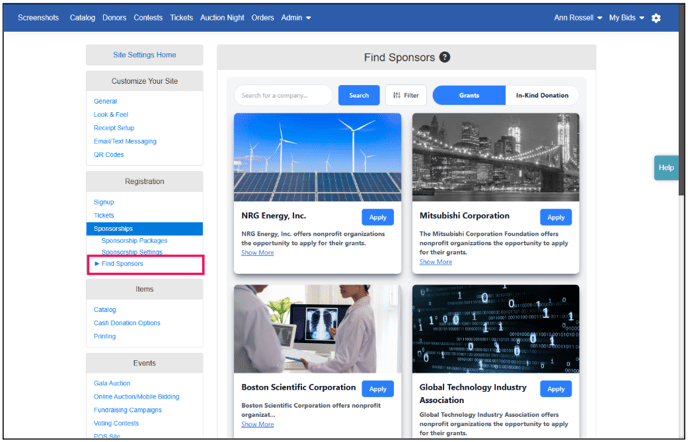Click the page vertical scrollbar
The image size is (688, 442).
[681, 101]
